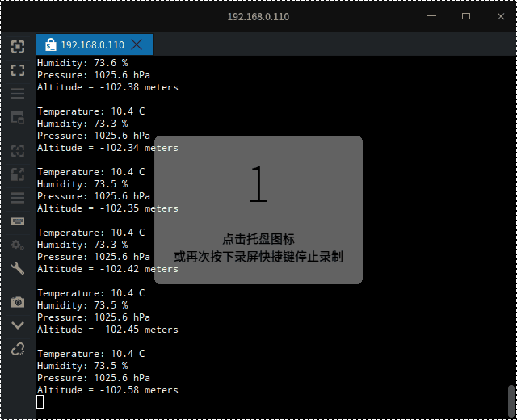Click the window title "192.168.0.110"
This screenshot has width=517, height=420.
[x=258, y=16]
